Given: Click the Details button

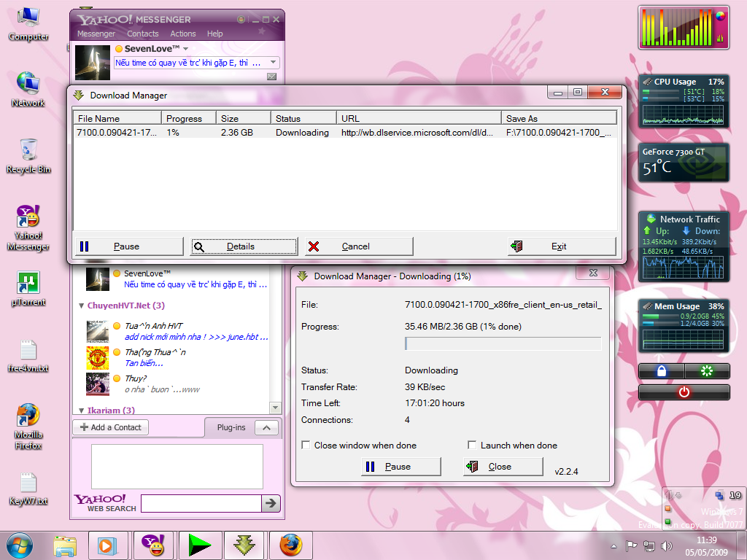Looking at the screenshot, I should point(244,246).
